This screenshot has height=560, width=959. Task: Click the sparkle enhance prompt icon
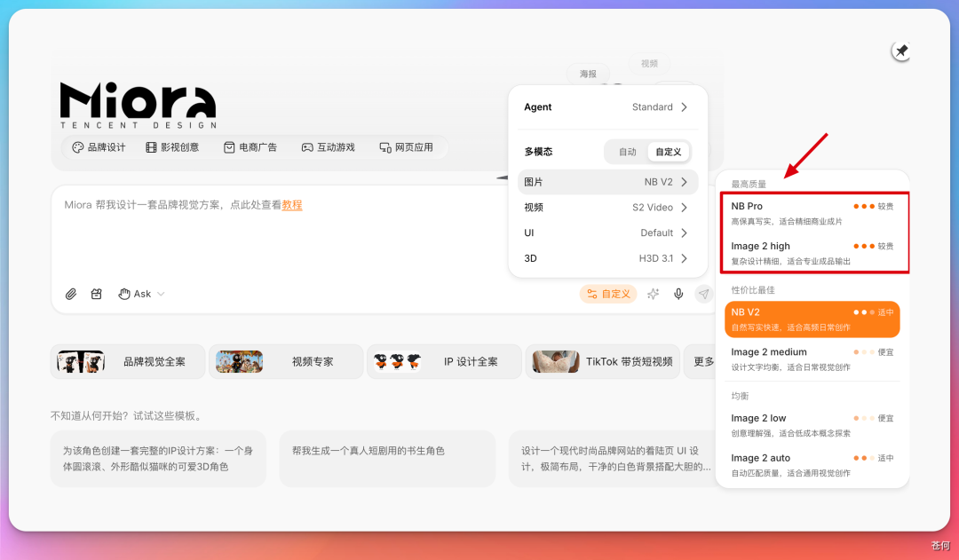[654, 294]
